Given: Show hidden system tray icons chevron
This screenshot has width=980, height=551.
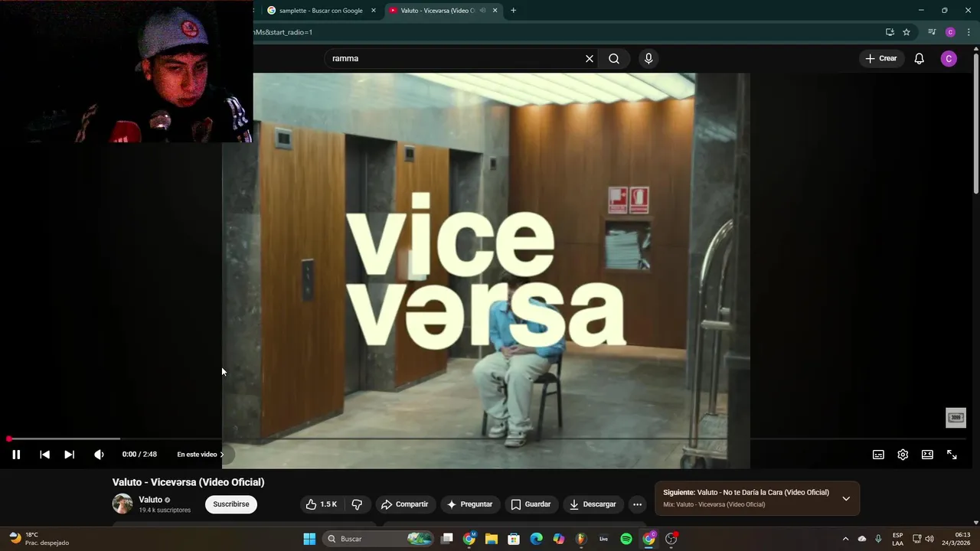Looking at the screenshot, I should point(845,539).
